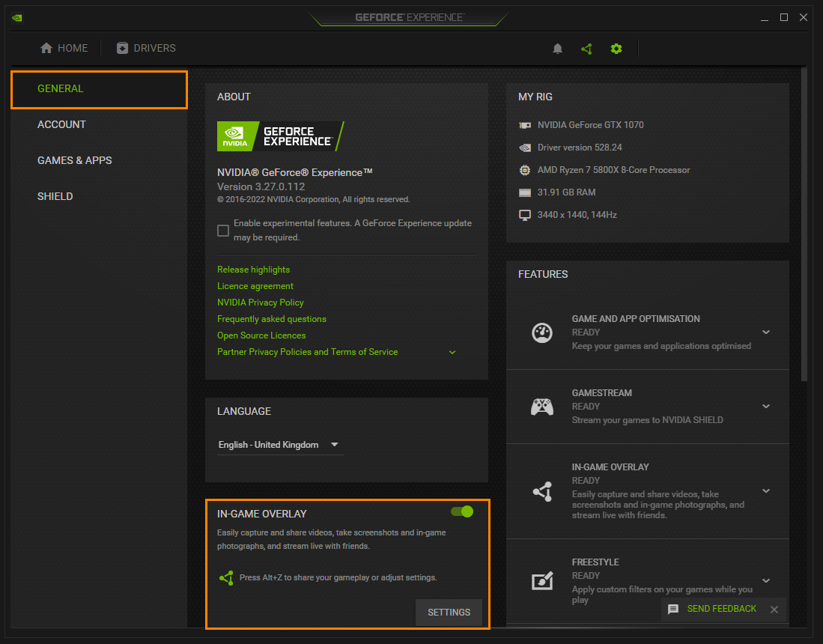The height and width of the screenshot is (644, 823).
Task: Expand In-Game Overlay feature chevron
Action: click(x=766, y=490)
